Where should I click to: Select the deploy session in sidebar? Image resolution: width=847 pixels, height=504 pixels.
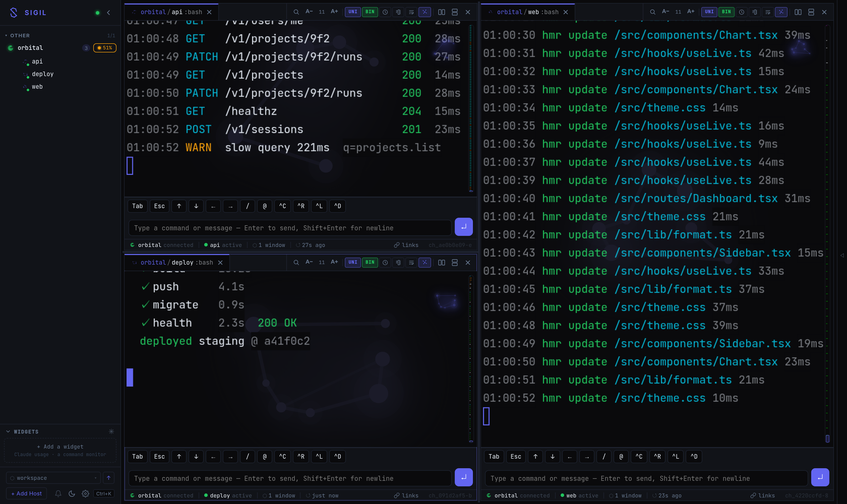(43, 74)
